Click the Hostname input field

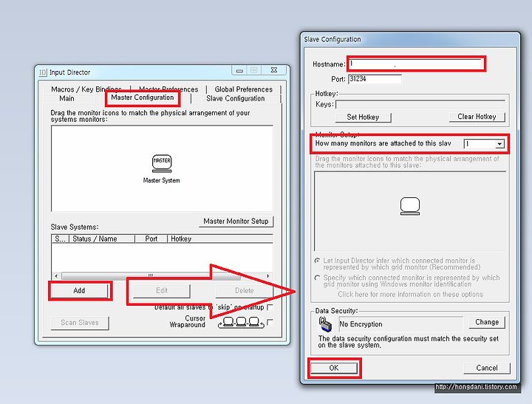(416, 64)
